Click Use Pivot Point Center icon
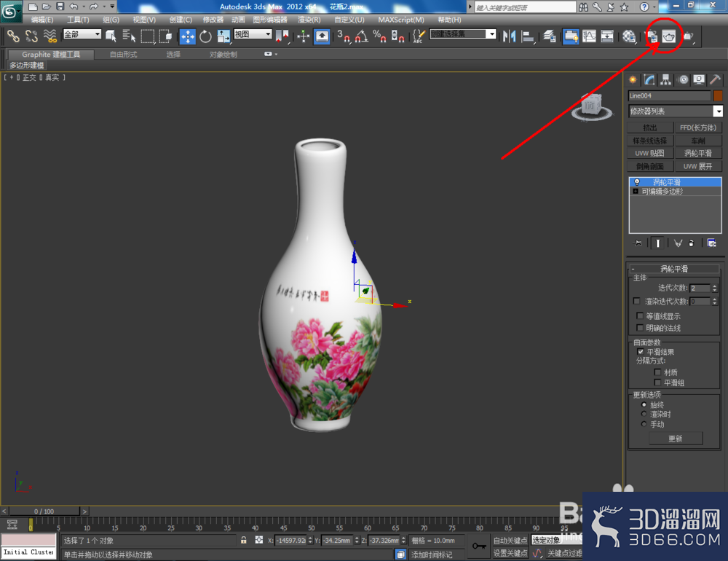 [282, 36]
